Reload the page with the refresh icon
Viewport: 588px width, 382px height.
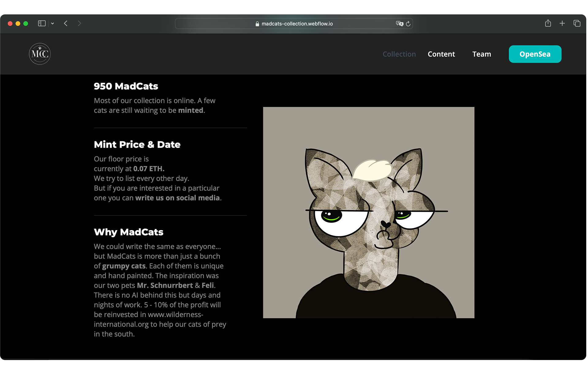(x=408, y=24)
